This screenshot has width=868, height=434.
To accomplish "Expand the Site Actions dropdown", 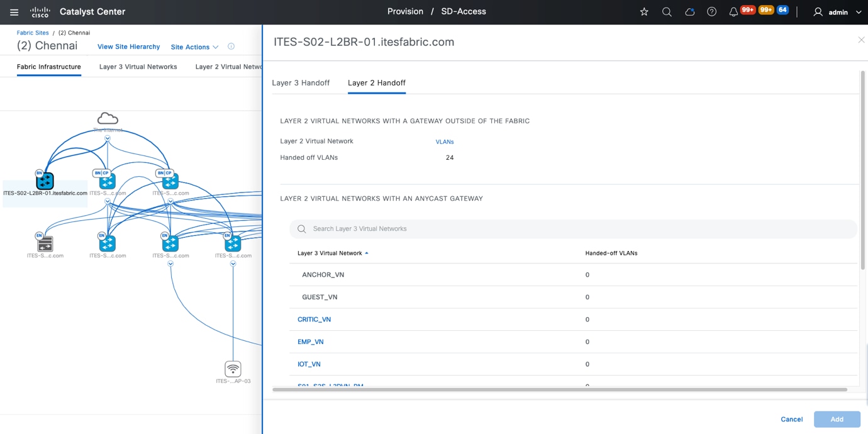I will point(194,47).
